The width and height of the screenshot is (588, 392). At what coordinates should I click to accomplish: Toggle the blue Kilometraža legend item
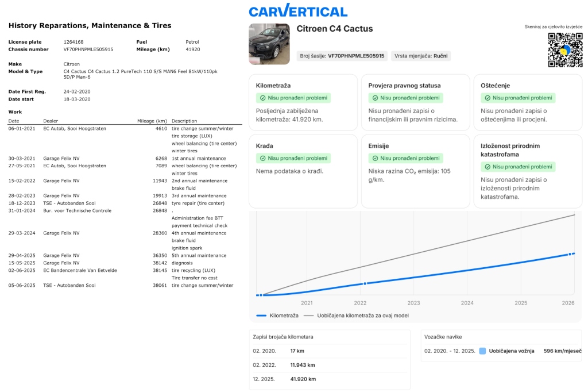(x=277, y=316)
